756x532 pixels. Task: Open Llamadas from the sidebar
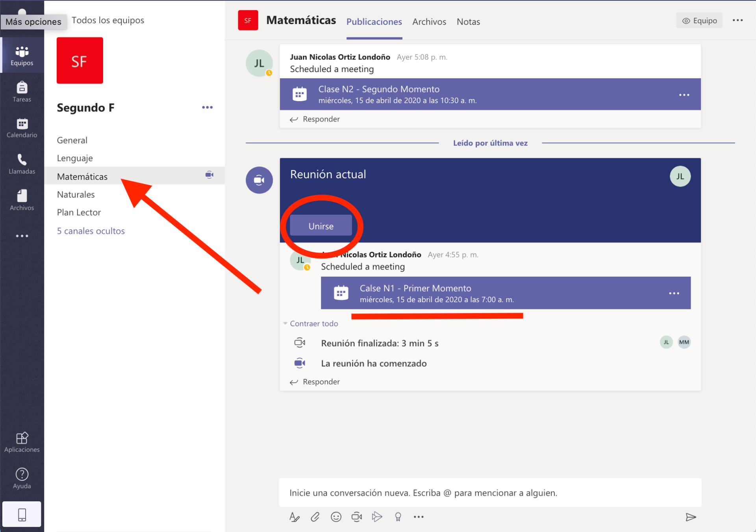pyautogui.click(x=22, y=164)
